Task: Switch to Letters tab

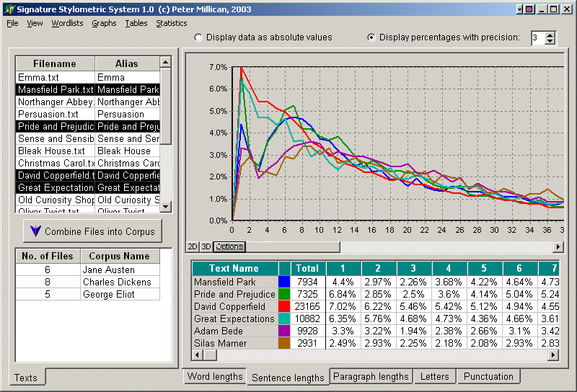Action: tap(435, 376)
